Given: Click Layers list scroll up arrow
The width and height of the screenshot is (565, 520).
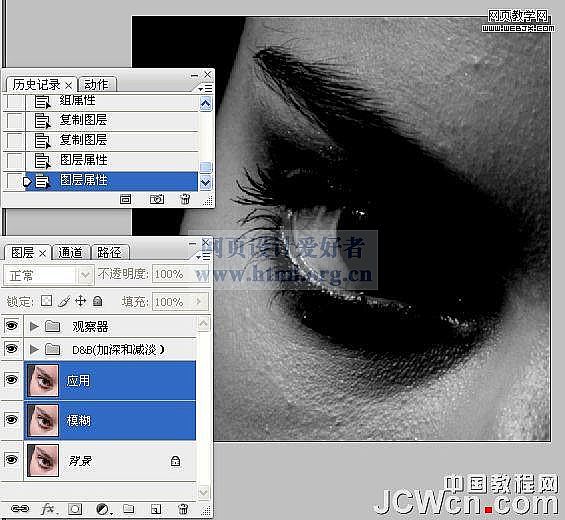Looking at the screenshot, I should tap(203, 324).
